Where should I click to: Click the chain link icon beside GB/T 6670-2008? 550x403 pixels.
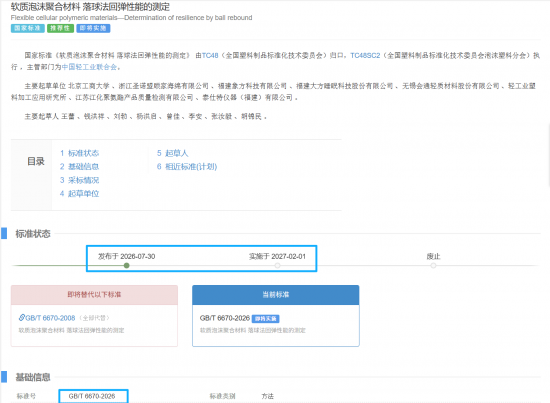22,318
